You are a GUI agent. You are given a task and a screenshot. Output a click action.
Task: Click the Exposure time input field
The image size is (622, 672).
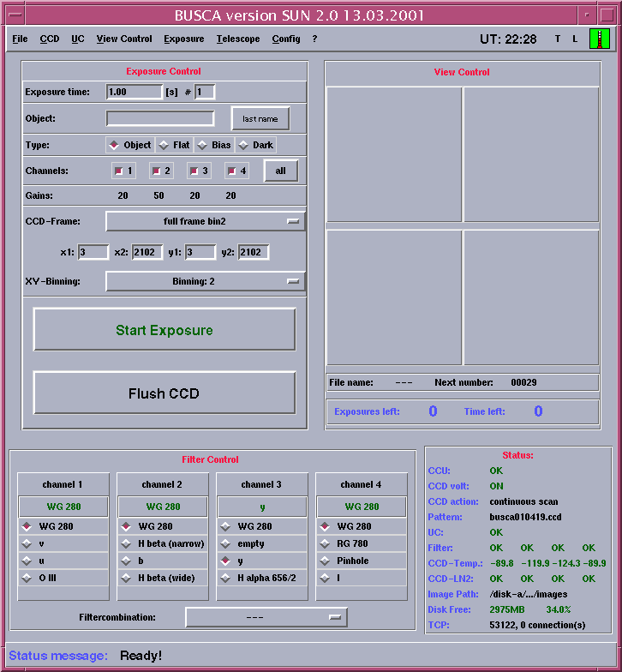click(134, 92)
